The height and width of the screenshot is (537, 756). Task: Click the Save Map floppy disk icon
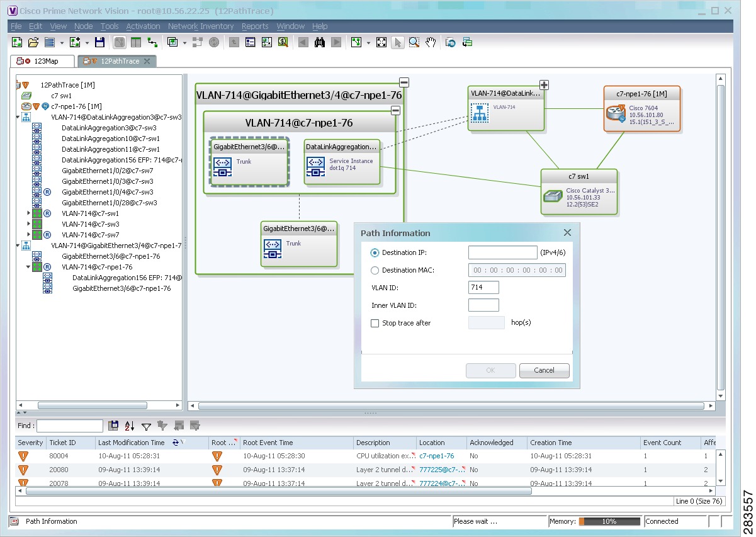[x=99, y=42]
